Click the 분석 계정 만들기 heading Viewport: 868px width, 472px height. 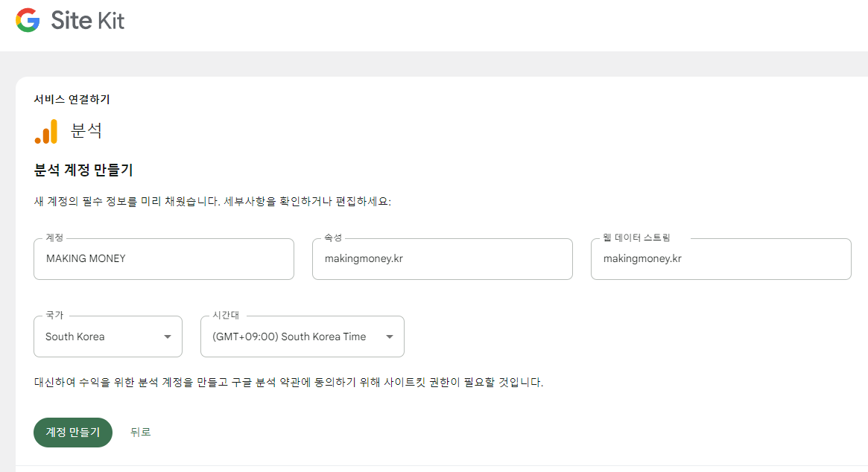pyautogui.click(x=82, y=170)
